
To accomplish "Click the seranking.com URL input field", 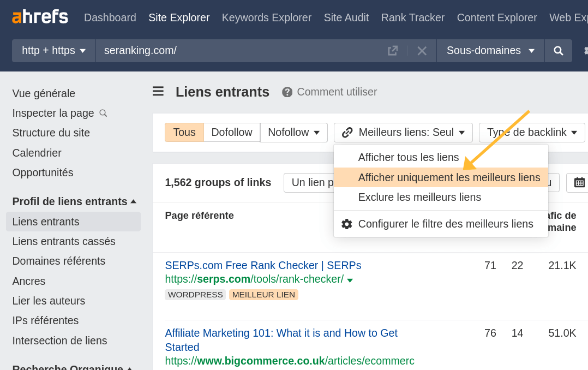I will coord(240,51).
